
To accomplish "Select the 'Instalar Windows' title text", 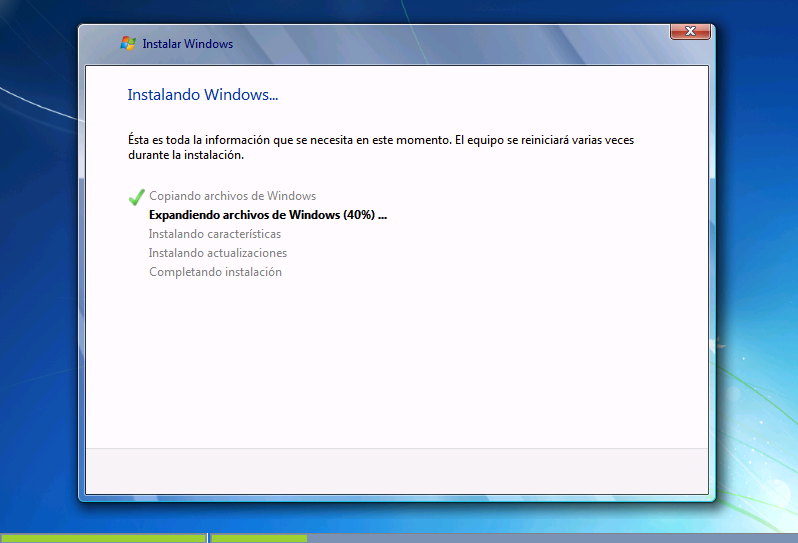I will point(187,44).
